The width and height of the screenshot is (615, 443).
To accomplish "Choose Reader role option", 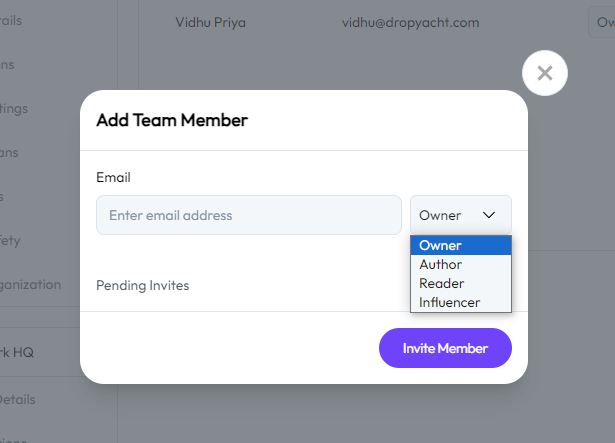I will click(461, 283).
